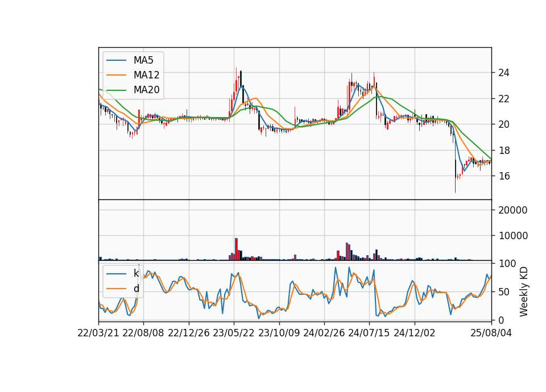
Task: Click the date label 24/02/26
Action: [x=324, y=333]
